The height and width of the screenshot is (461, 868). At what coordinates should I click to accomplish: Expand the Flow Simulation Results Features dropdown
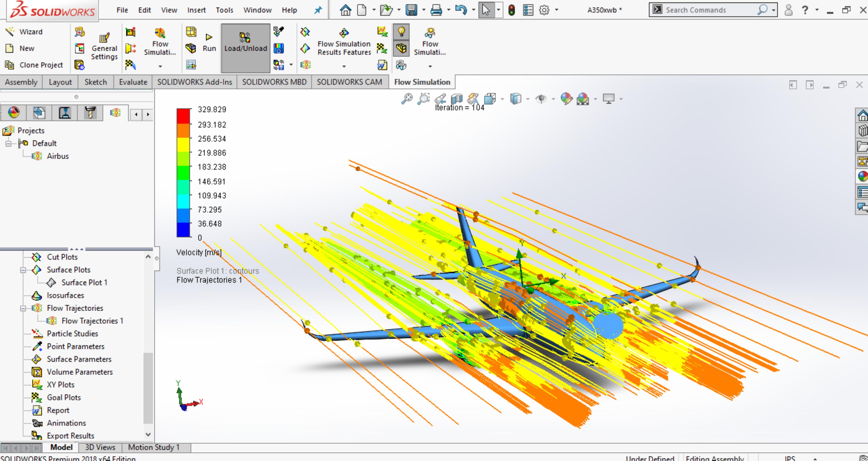tap(344, 66)
